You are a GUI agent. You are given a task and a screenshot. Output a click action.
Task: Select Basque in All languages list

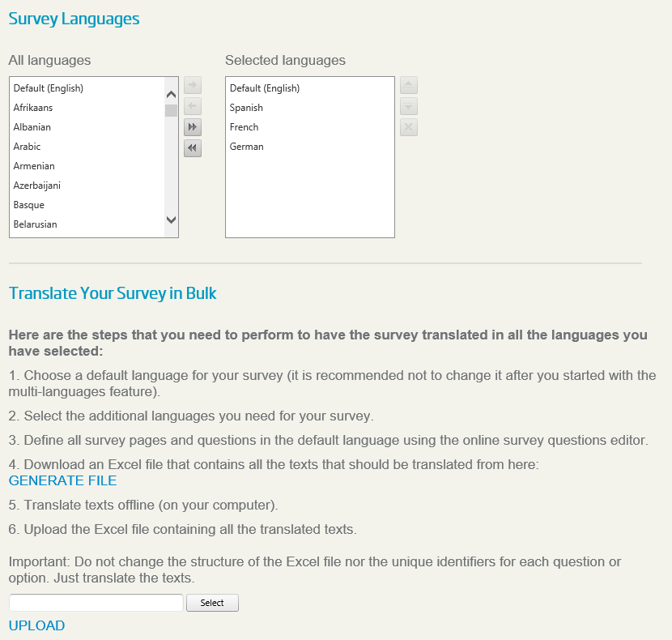pos(87,205)
